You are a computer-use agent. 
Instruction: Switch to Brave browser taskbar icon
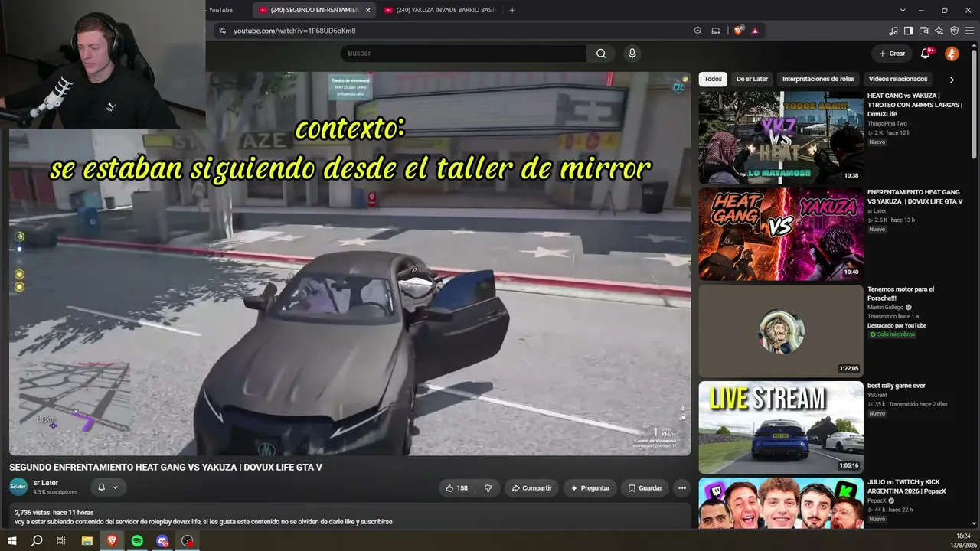click(113, 541)
